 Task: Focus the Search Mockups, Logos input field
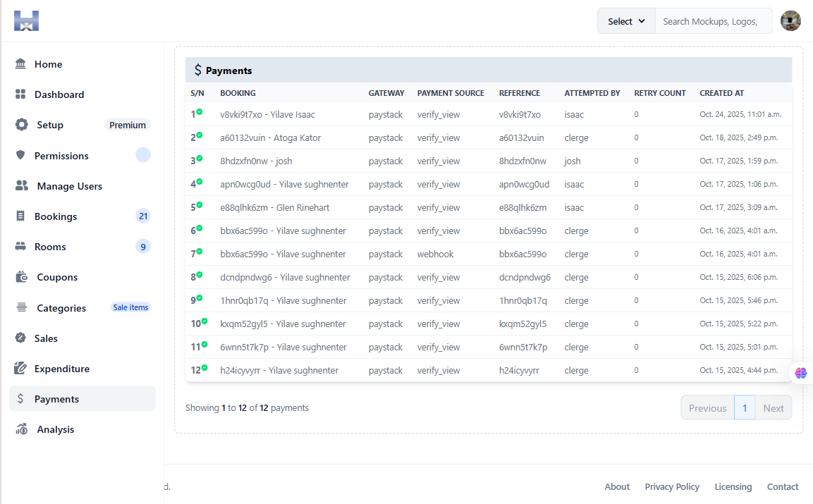tap(713, 21)
